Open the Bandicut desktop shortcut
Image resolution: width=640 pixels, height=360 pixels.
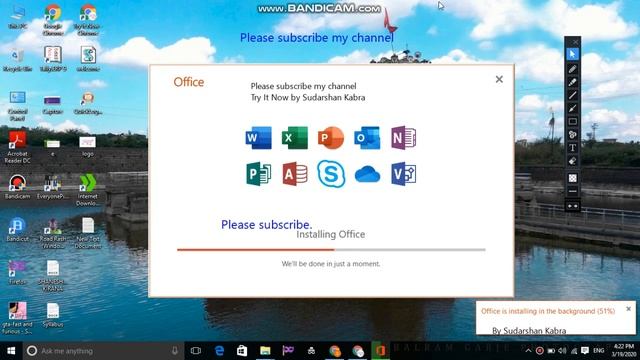[17, 230]
